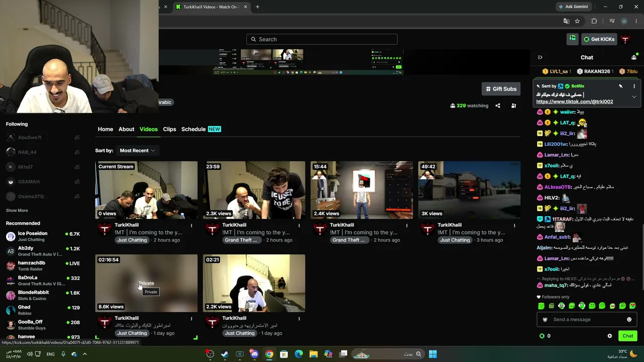The width and height of the screenshot is (644, 362).
Task: Open the Chrome three-dot menu
Action: (x=636, y=21)
